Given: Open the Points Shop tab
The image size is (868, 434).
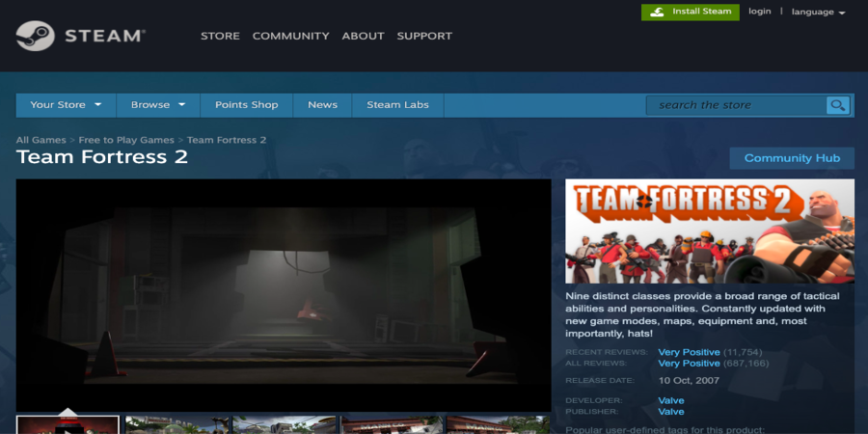Looking at the screenshot, I should (246, 105).
